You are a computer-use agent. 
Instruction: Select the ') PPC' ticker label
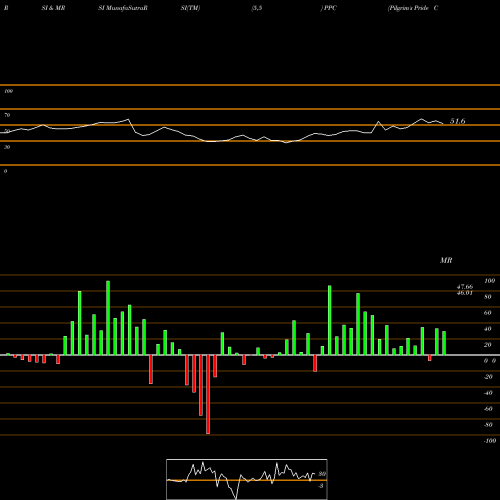point(329,8)
